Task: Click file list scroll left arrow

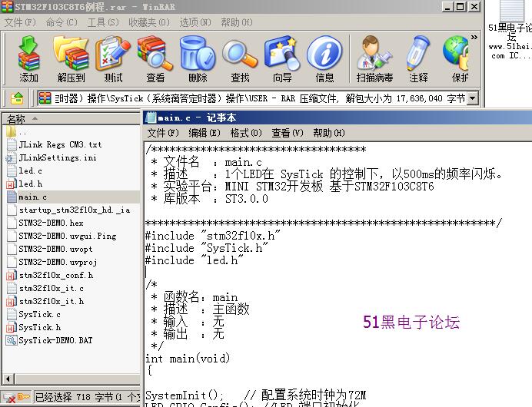Action: [x=8, y=379]
